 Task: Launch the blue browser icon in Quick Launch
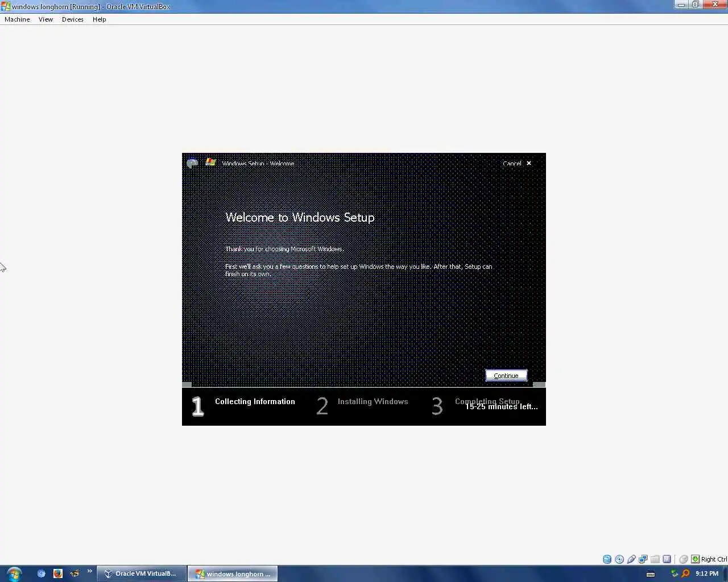tap(41, 573)
